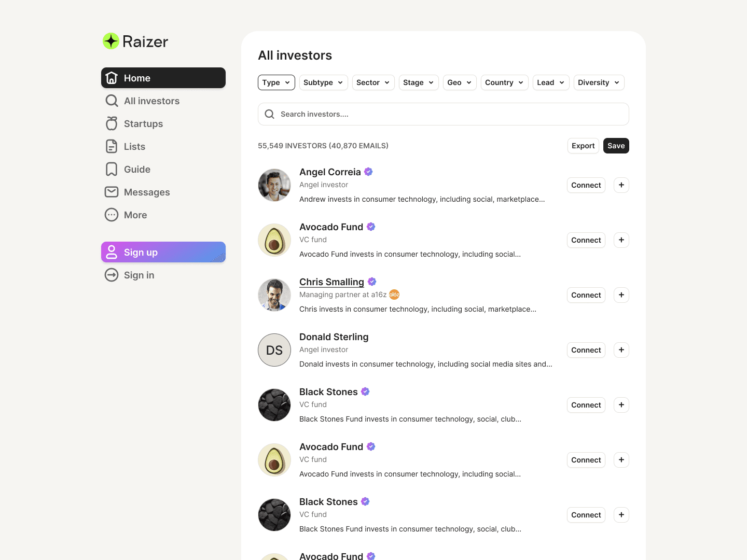The image size is (747, 560).
Task: Click the Search investors input field
Action: coord(444,114)
